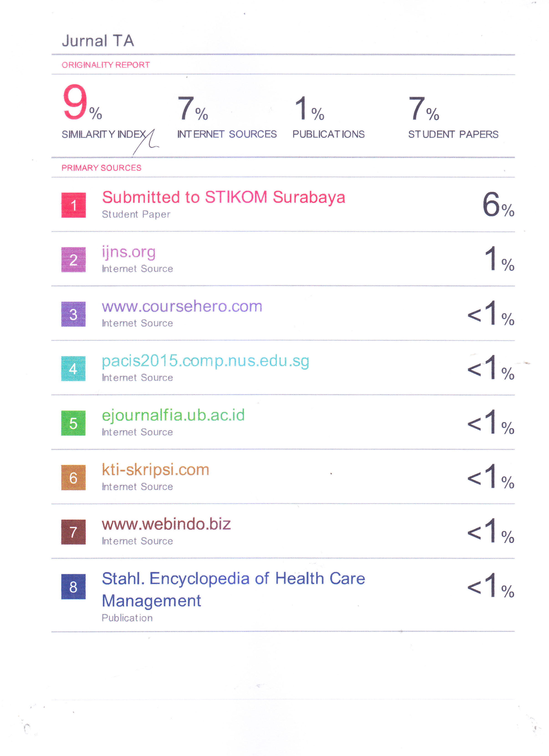
Task: Click the 6% match for STIKOM Surabaya
Action: 498,205
